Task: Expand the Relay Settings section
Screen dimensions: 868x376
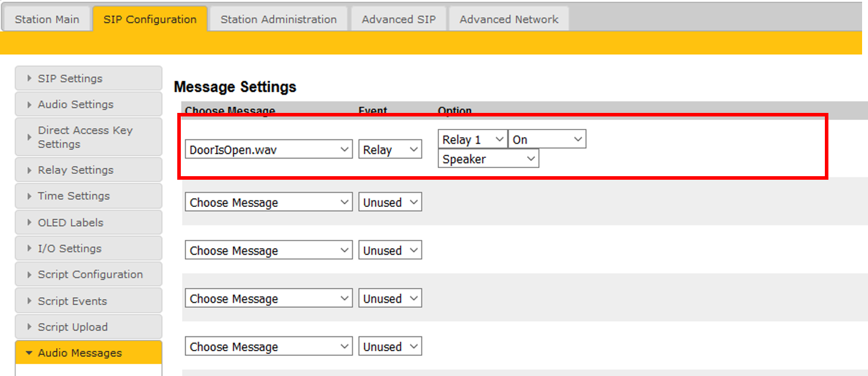Action: [x=88, y=170]
